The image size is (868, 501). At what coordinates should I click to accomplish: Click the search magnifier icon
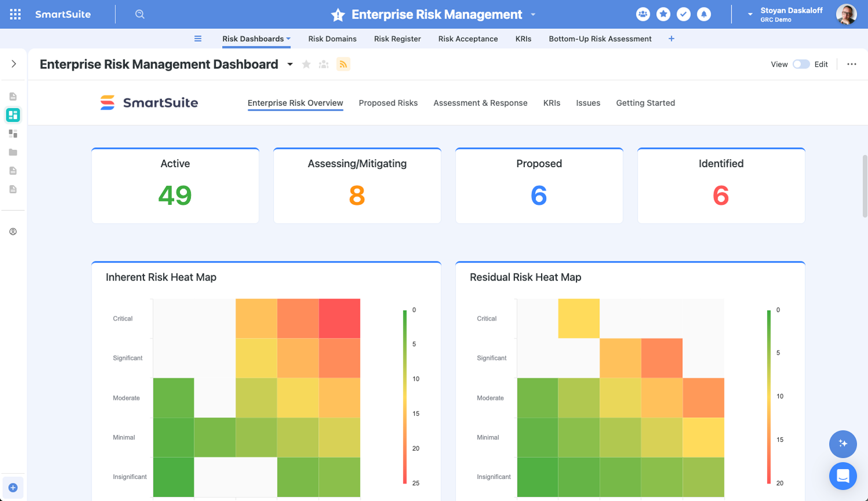[139, 14]
